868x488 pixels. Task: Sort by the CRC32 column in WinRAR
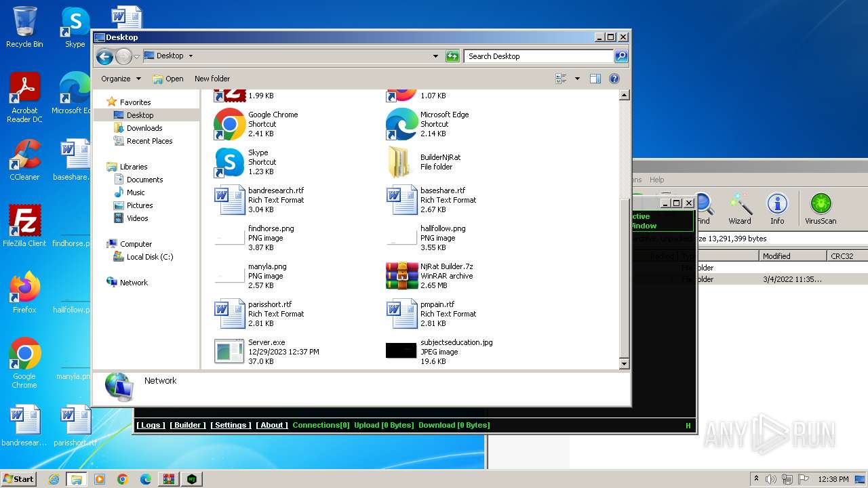[847, 256]
